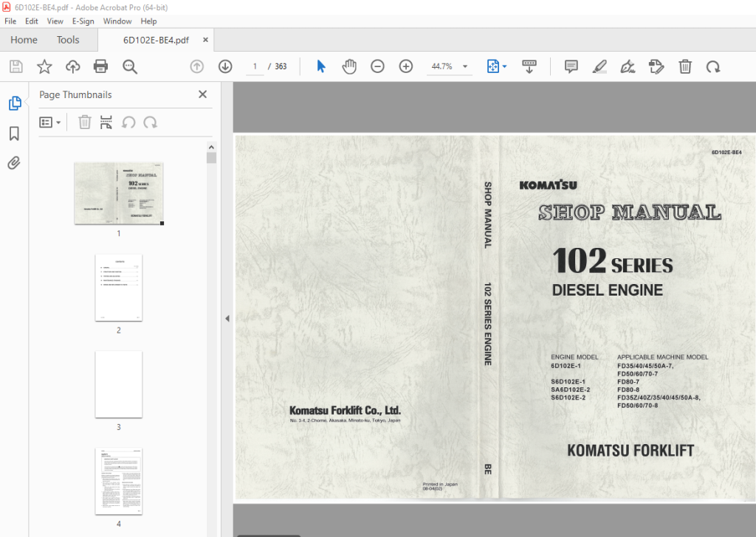Open the Help menu
Viewport: 756px width, 537px height.
[148, 21]
